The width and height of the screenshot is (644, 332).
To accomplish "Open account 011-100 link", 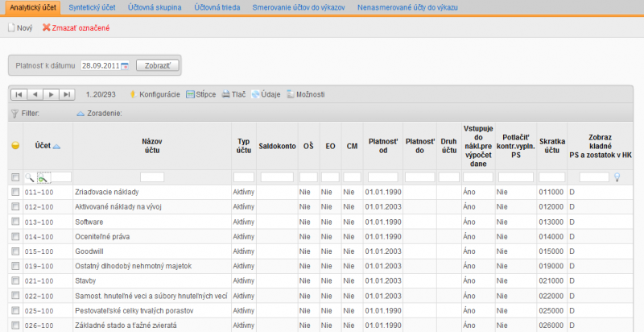I will (39, 193).
